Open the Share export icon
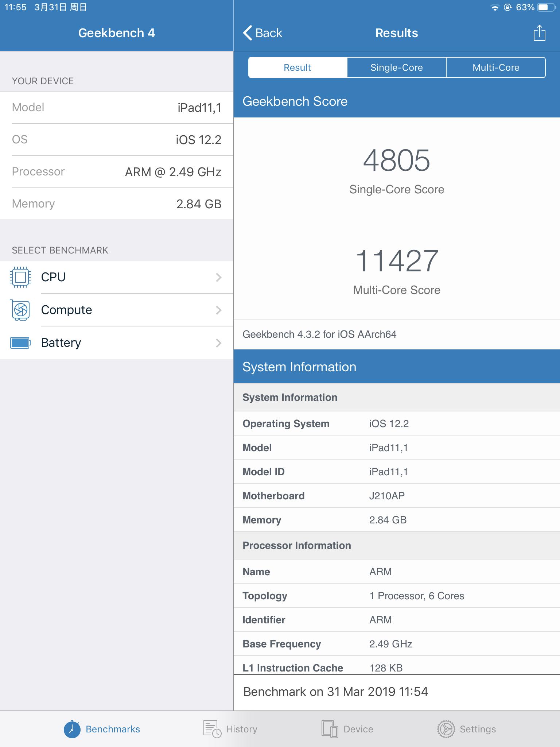 539,33
